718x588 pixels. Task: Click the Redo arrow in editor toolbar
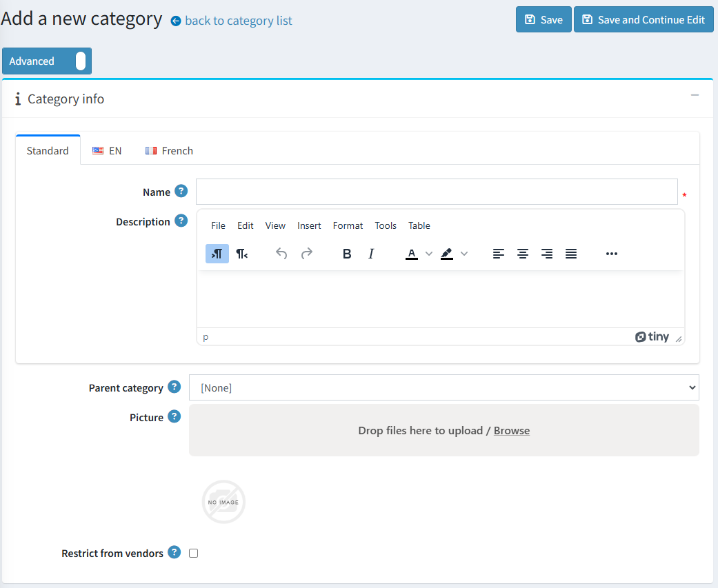307,254
